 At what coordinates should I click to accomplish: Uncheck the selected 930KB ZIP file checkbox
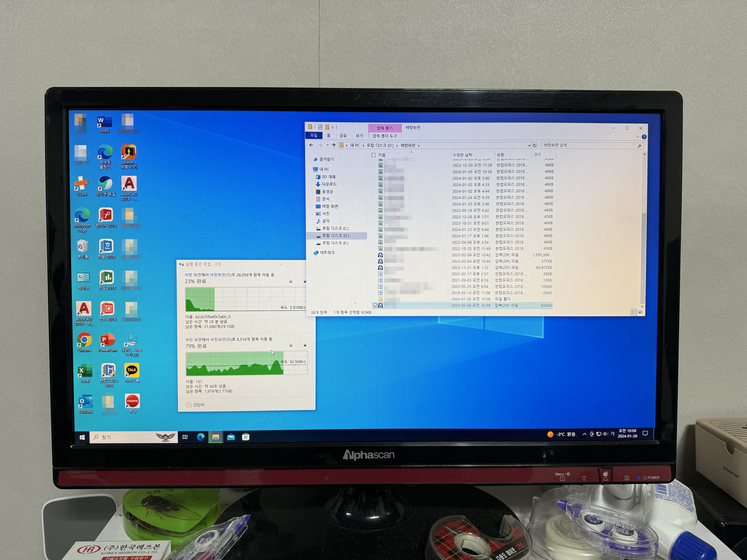coord(375,305)
